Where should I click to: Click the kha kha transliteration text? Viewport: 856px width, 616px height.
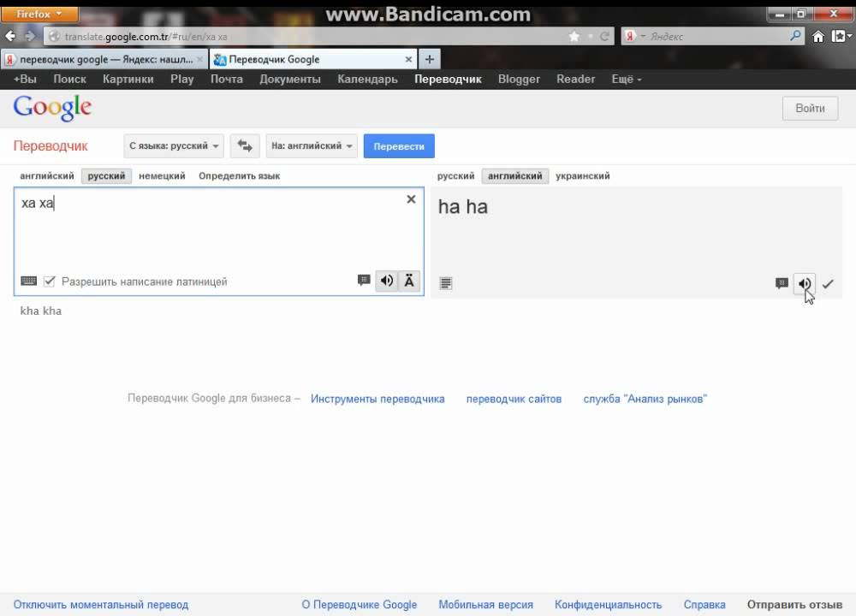tap(41, 311)
